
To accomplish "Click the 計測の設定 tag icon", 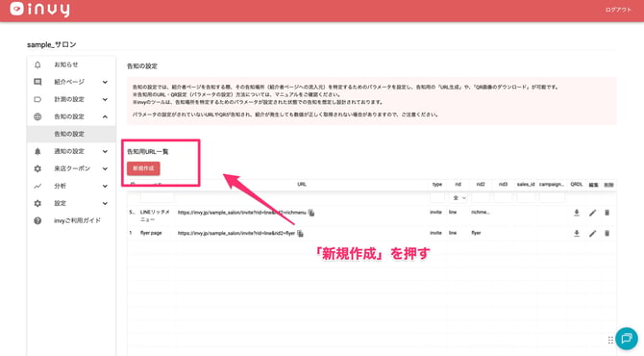I will (x=37, y=99).
